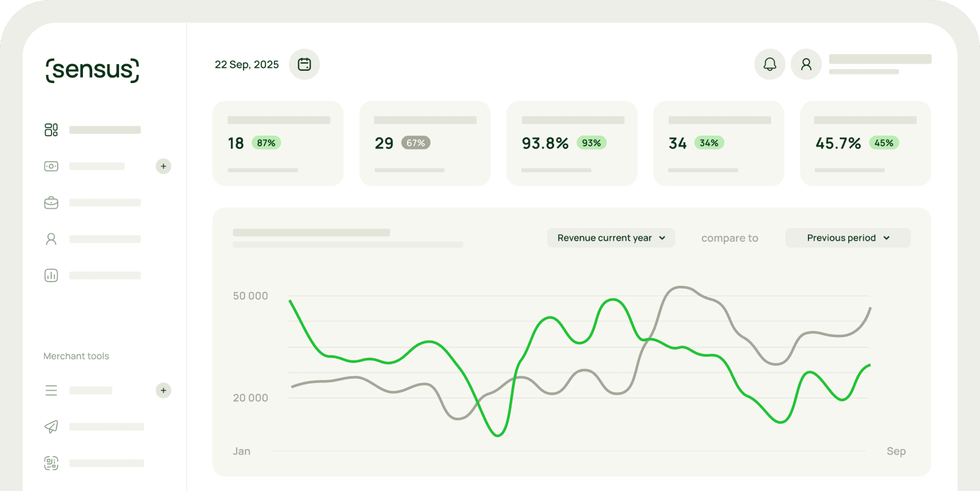Open the user profile icon in sidebar

pyautogui.click(x=51, y=239)
